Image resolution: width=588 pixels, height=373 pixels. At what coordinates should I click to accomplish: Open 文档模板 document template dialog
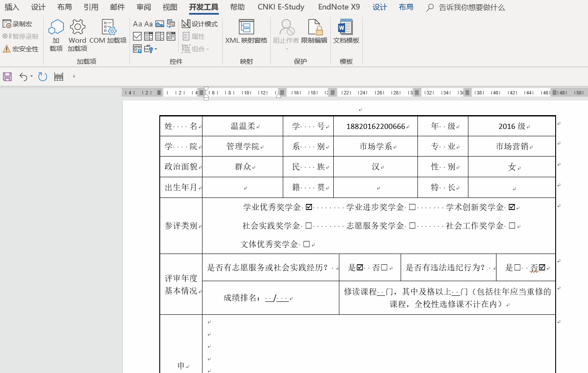coord(346,32)
